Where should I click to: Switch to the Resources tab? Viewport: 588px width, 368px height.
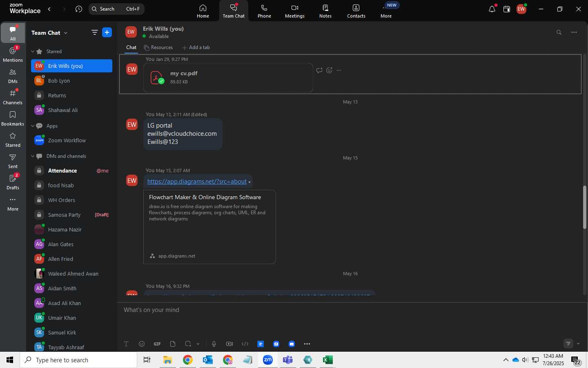158,47
